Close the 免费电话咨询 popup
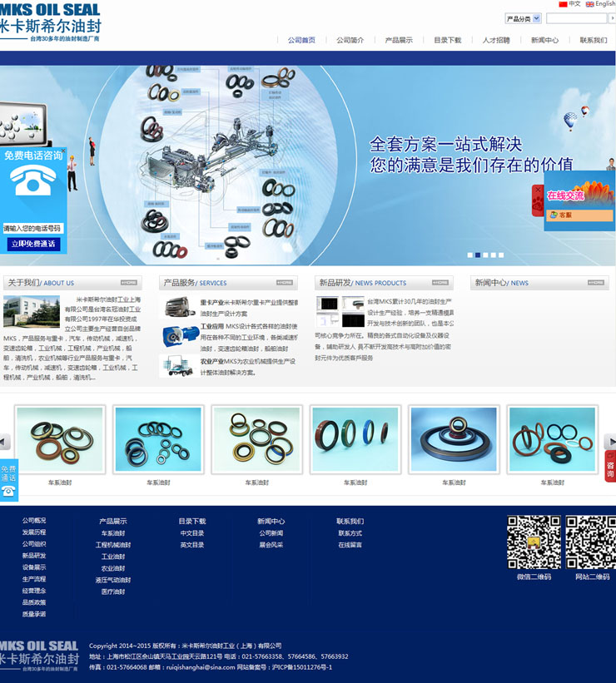616x683 pixels. point(63,151)
